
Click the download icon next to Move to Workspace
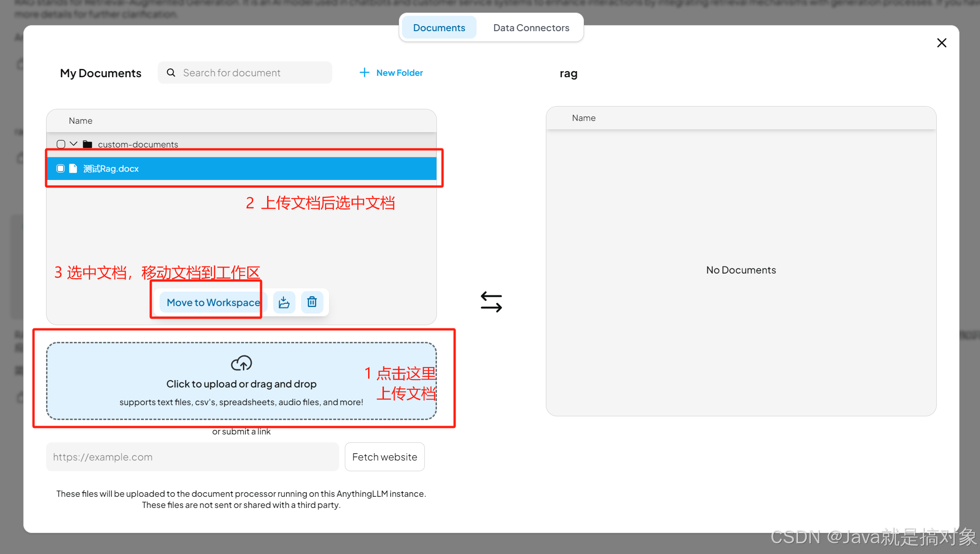point(284,303)
